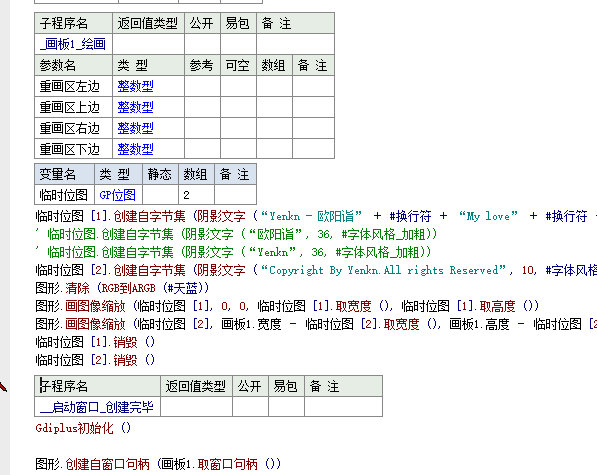Click code line 图形.清除 (RGB到ARGB (#天蓝))

(122, 288)
